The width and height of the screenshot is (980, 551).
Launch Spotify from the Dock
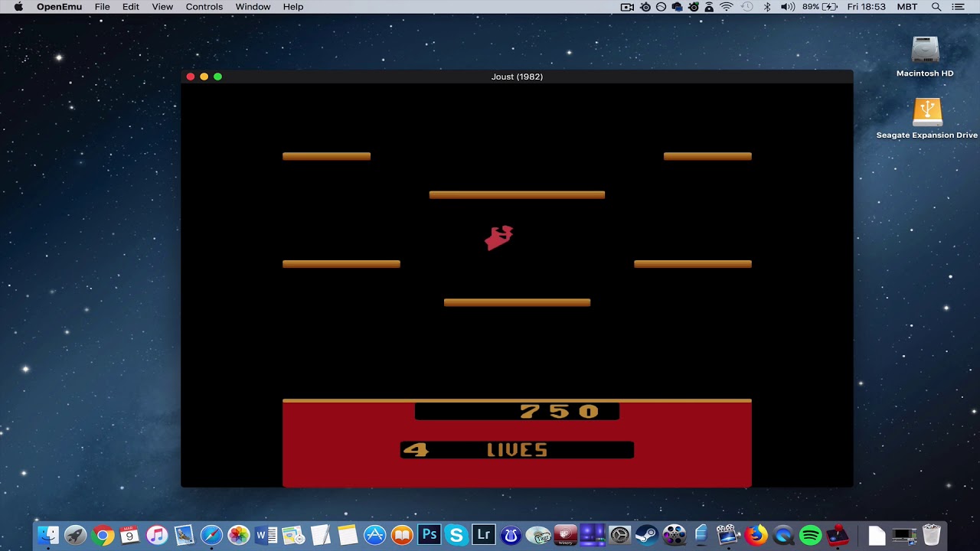click(810, 535)
